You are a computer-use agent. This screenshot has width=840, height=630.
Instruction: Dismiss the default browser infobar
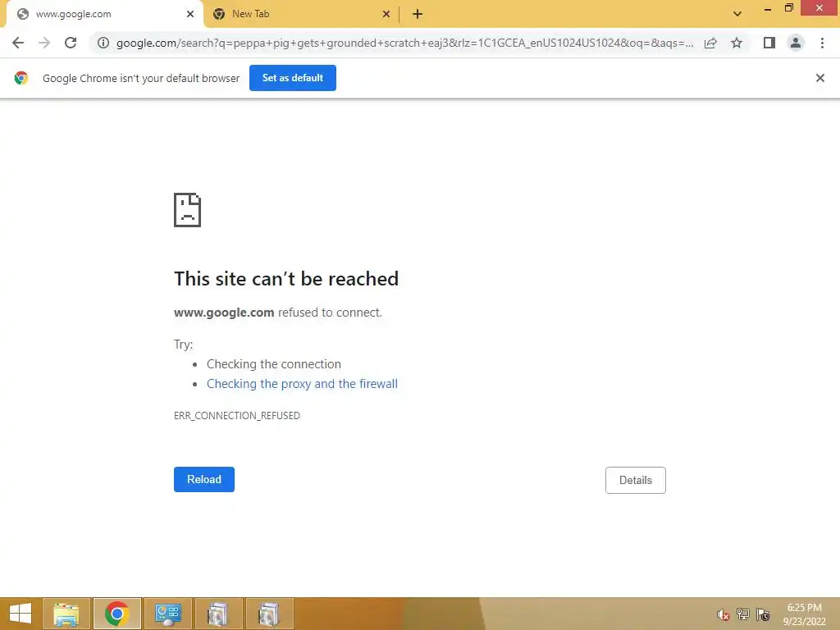pos(819,78)
